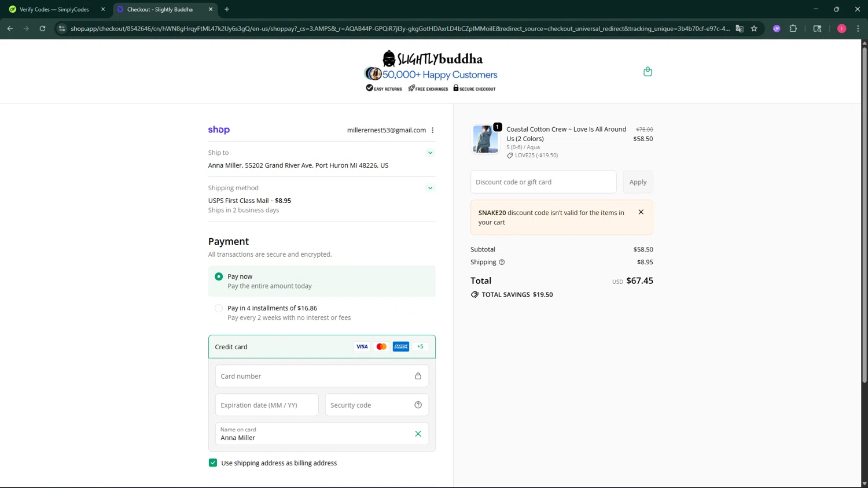Viewport: 868px width, 488px height.
Task: Close the Checkout Slightly Buddha tab
Action: (x=211, y=9)
